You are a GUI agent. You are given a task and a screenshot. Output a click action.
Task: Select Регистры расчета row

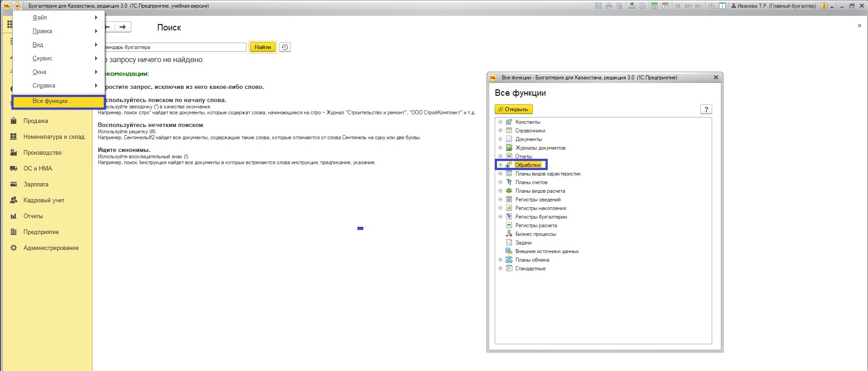click(536, 225)
